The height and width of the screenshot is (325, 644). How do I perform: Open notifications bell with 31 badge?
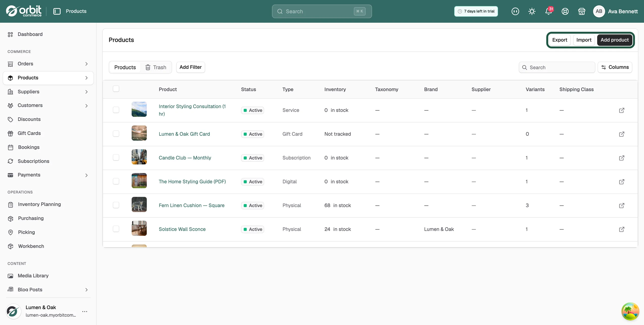549,11
